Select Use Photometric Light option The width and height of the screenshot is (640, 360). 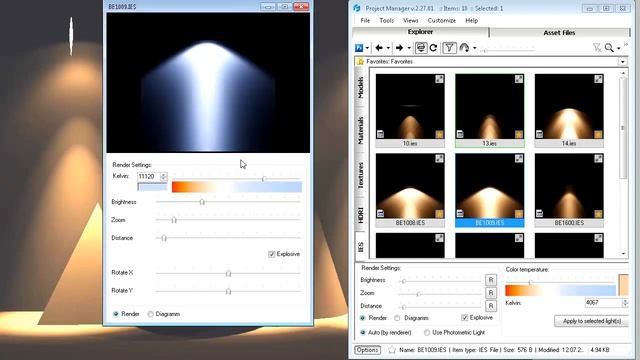click(x=427, y=333)
